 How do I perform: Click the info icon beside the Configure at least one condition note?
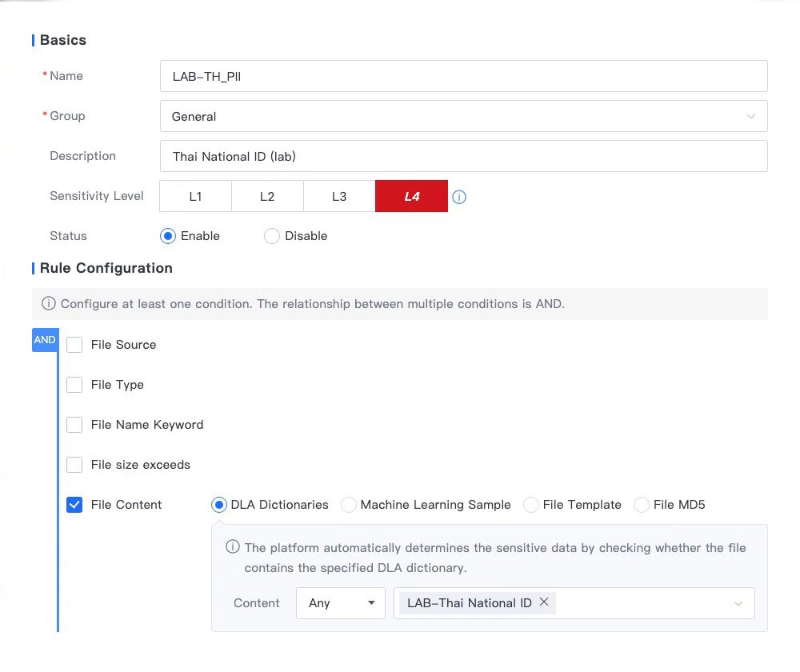(49, 303)
